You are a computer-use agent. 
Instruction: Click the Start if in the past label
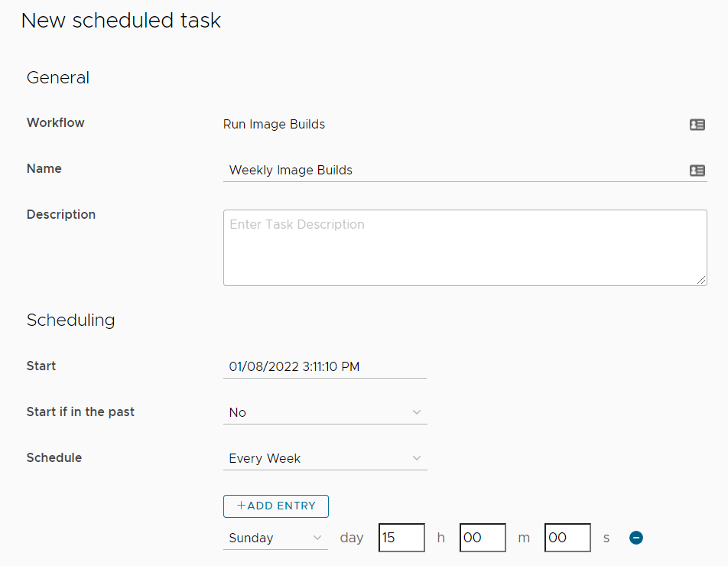(x=80, y=412)
